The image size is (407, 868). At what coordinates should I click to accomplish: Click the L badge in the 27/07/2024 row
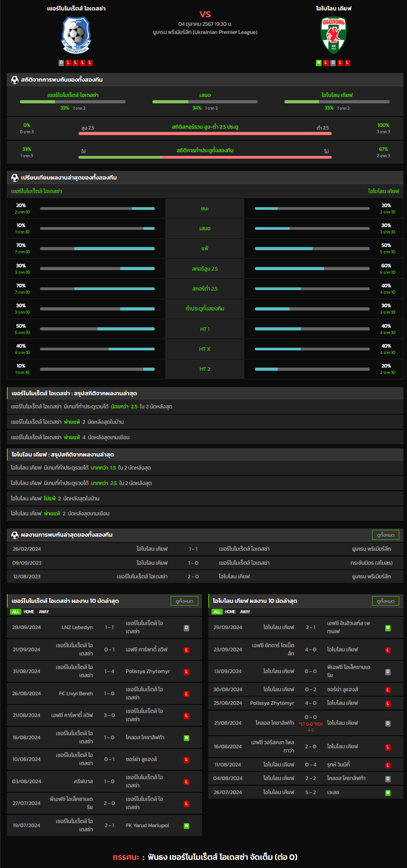[186, 804]
